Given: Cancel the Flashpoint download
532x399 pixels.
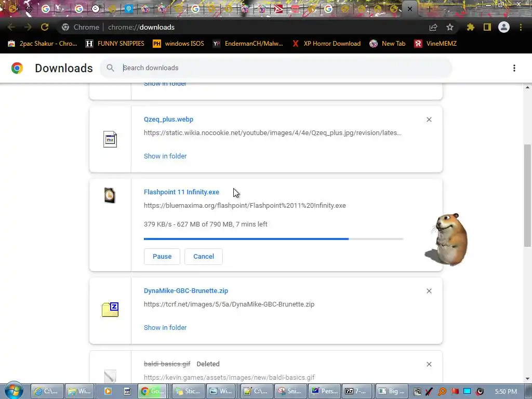Looking at the screenshot, I should click(204, 257).
